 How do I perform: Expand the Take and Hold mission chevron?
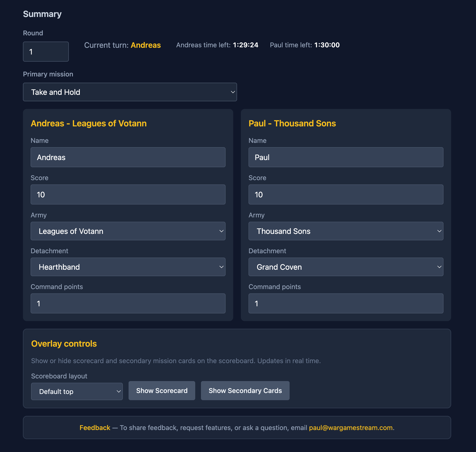click(x=232, y=92)
